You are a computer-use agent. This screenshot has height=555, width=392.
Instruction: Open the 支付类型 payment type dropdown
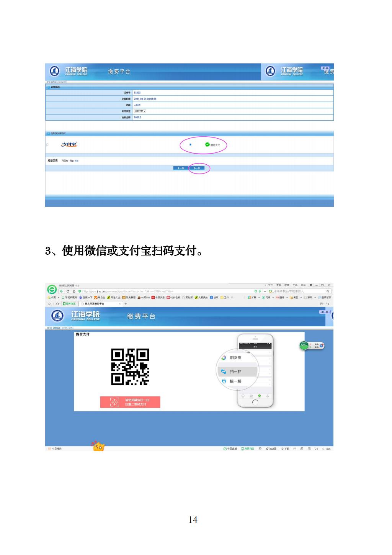pyautogui.click(x=140, y=111)
